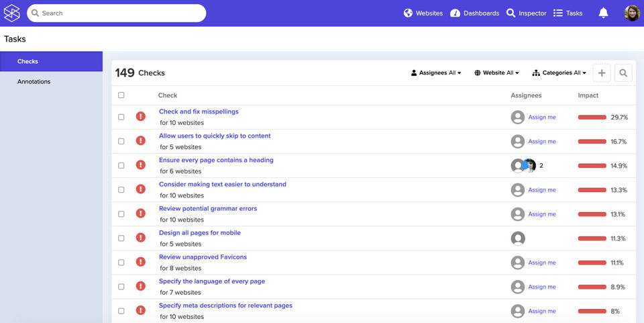Go to Tasks in top navigation
The image size is (644, 323).
[568, 13]
